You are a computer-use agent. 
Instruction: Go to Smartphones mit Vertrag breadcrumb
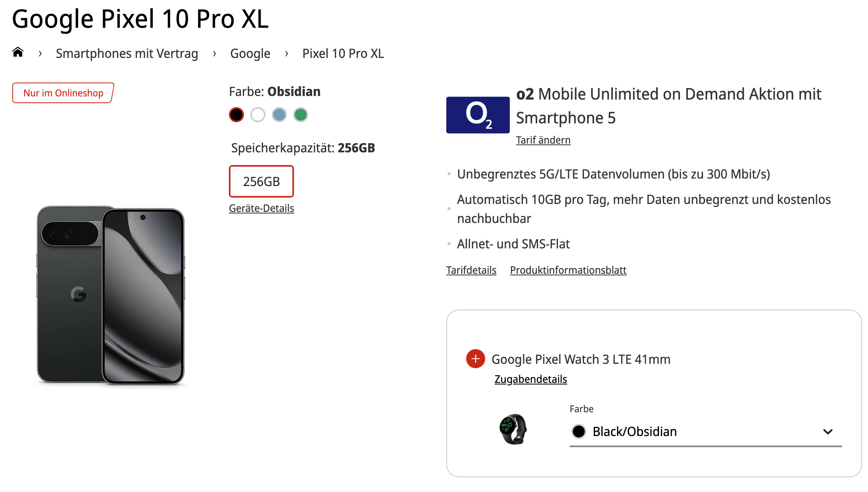pos(127,54)
